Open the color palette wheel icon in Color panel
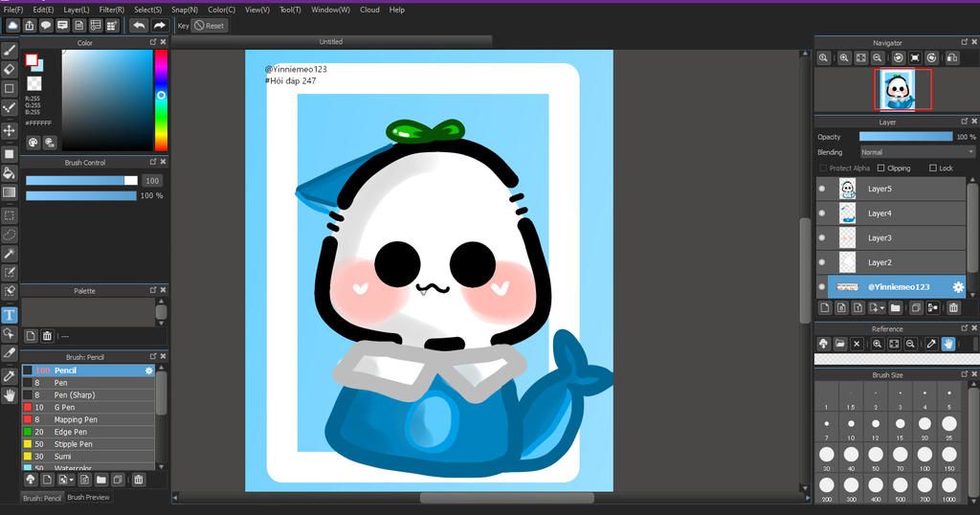 (x=33, y=143)
